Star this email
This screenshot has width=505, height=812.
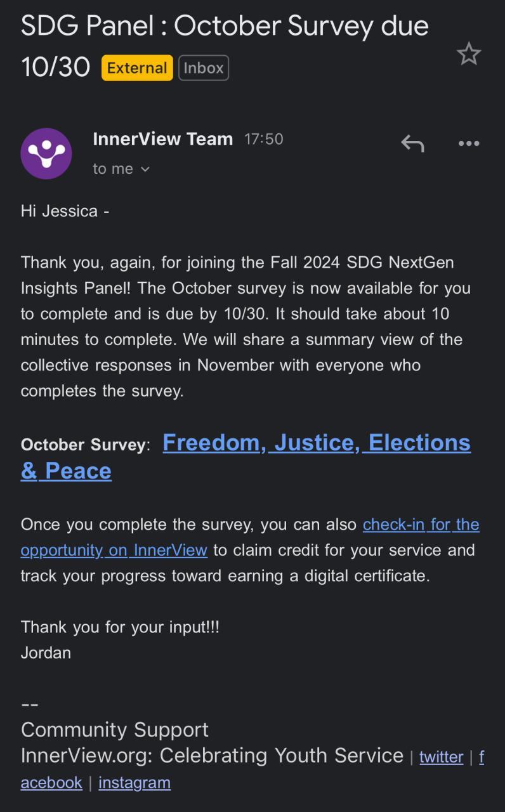(469, 54)
